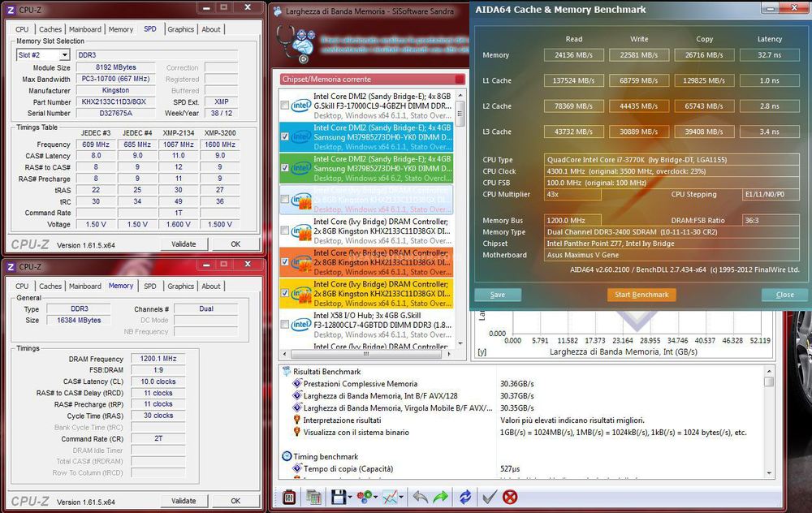Image resolution: width=812 pixels, height=513 pixels.
Task: Click the pin icon beside Visualizza con il sistema binario
Action: [x=296, y=432]
